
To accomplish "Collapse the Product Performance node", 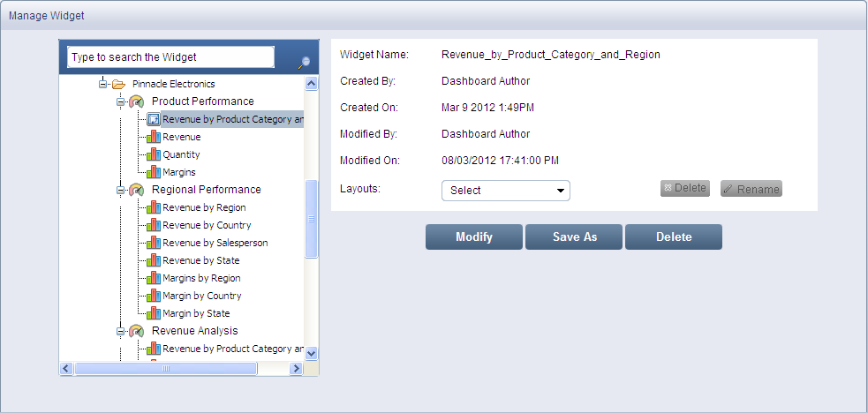I will point(120,101).
